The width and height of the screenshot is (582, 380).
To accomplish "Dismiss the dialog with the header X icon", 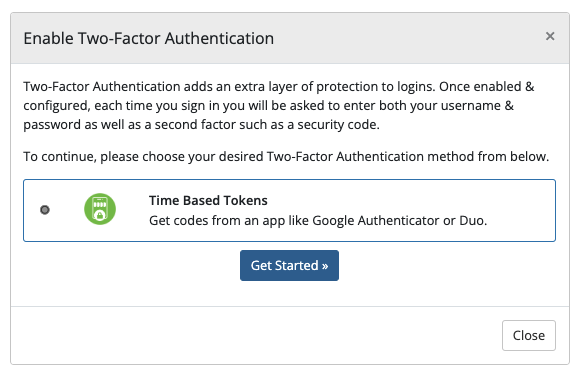I will click(x=550, y=36).
